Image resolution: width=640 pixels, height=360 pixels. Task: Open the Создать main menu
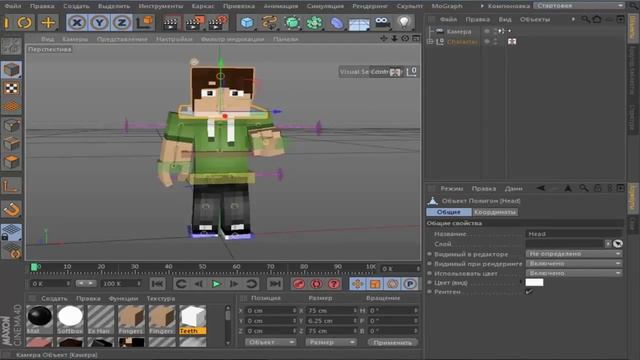(76, 6)
